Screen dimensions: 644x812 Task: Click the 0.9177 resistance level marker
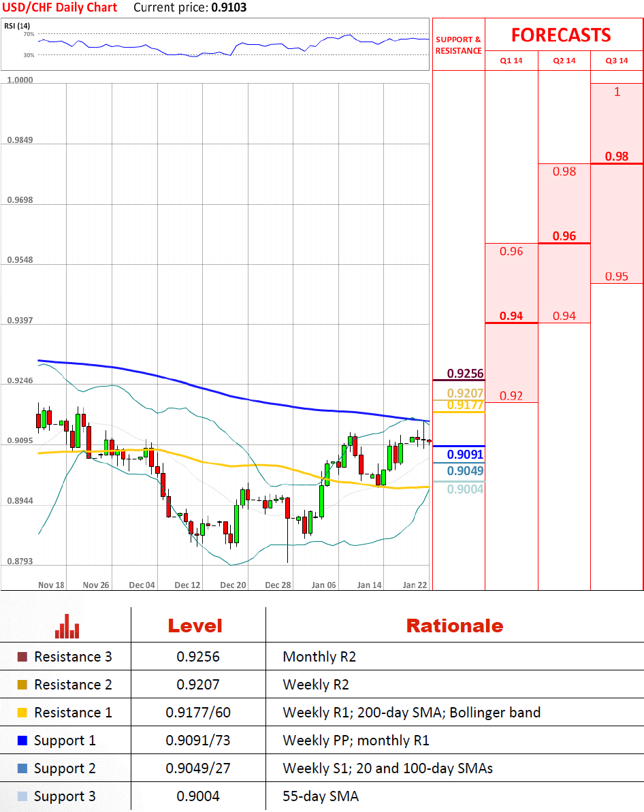coord(465,405)
